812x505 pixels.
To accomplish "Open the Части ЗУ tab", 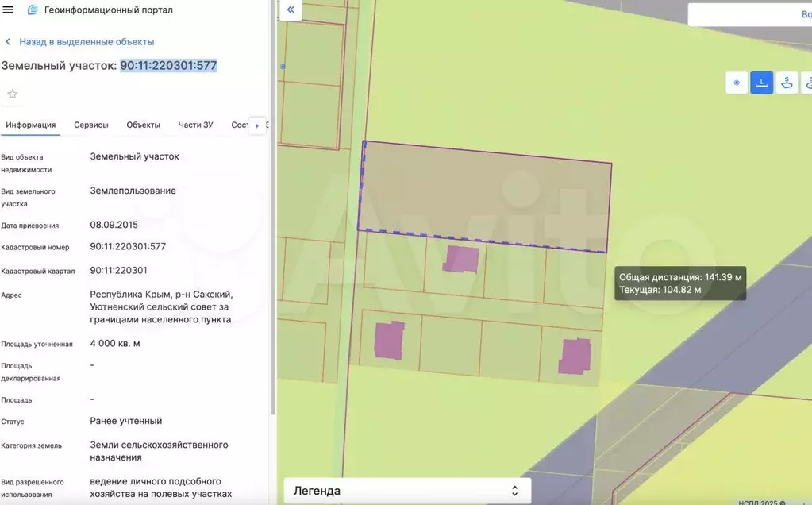I will [x=195, y=125].
